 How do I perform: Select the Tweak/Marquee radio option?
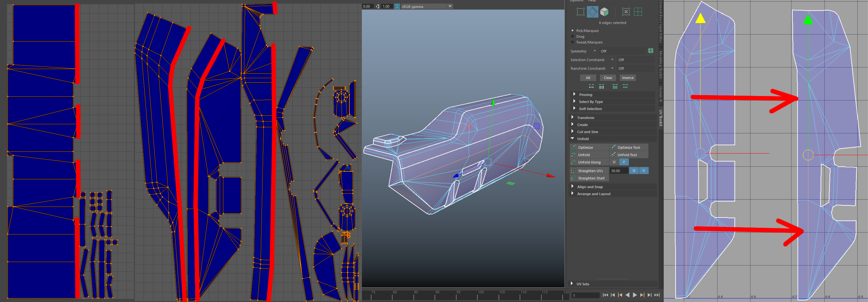point(573,42)
